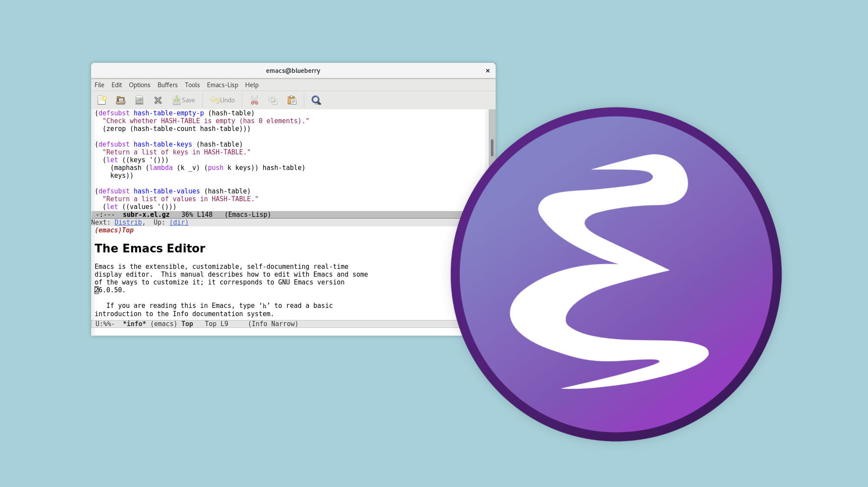The height and width of the screenshot is (487, 868).
Task: Follow the (dir) Up link
Action: 179,222
